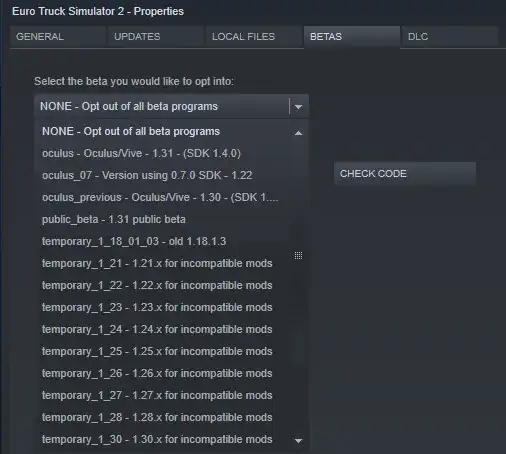This screenshot has width=506, height=454.
Task: Choose temporary_1_30 - 1.30.x entry
Action: point(164,439)
